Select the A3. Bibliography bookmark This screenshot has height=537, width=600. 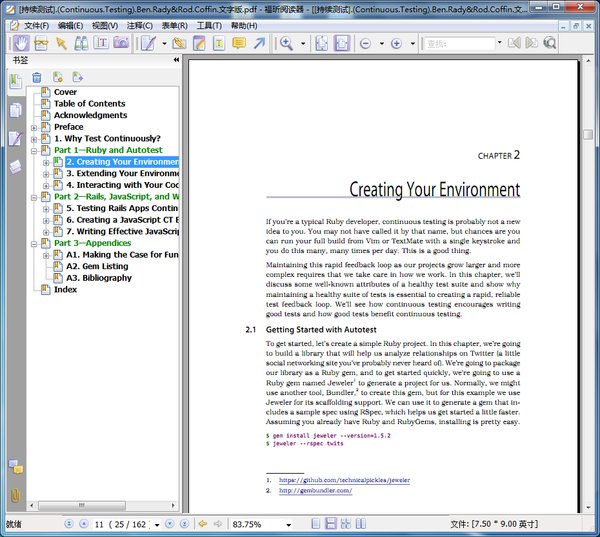pyautogui.click(x=99, y=278)
